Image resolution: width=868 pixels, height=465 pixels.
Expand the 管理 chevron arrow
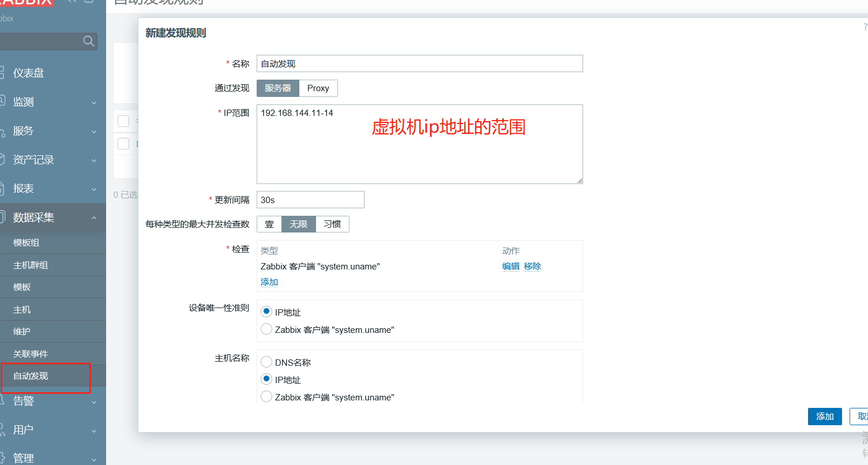pos(94,459)
